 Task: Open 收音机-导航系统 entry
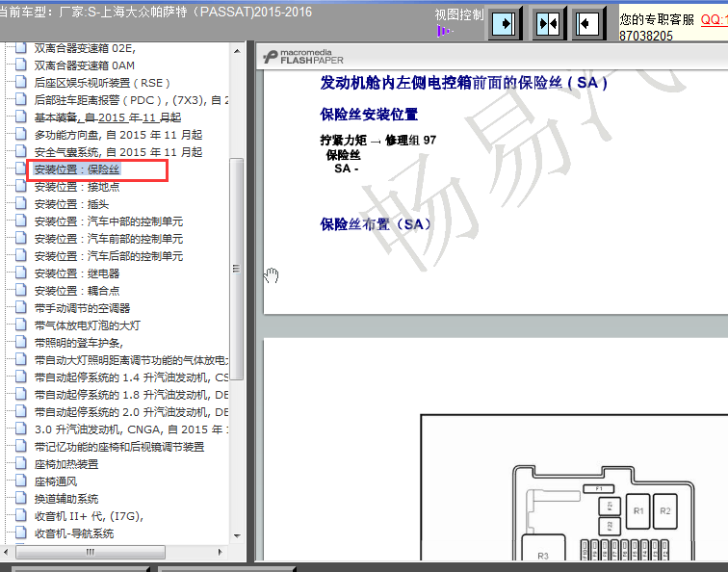click(74, 533)
